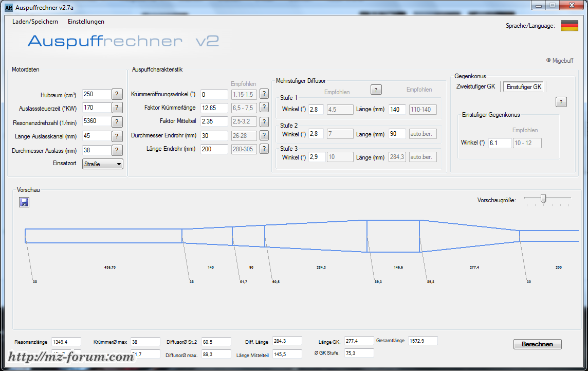
Task: Open the Laden/Speichern menu
Action: (x=35, y=22)
